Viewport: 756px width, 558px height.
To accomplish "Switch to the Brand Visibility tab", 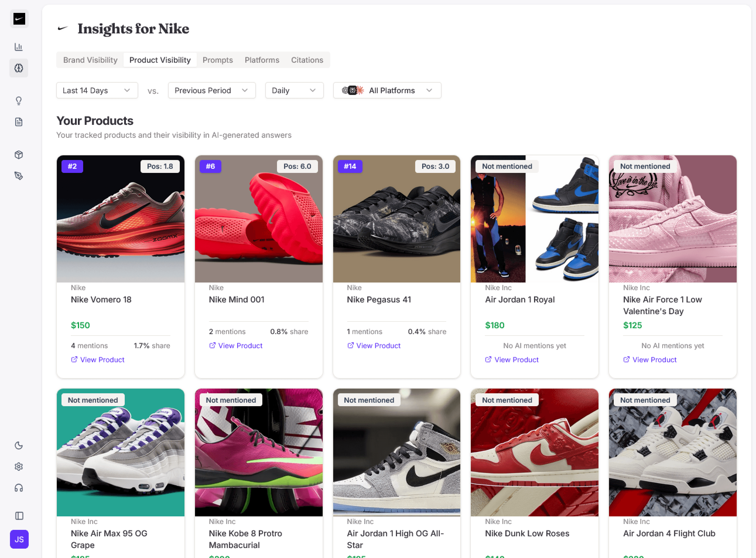I will [x=90, y=60].
